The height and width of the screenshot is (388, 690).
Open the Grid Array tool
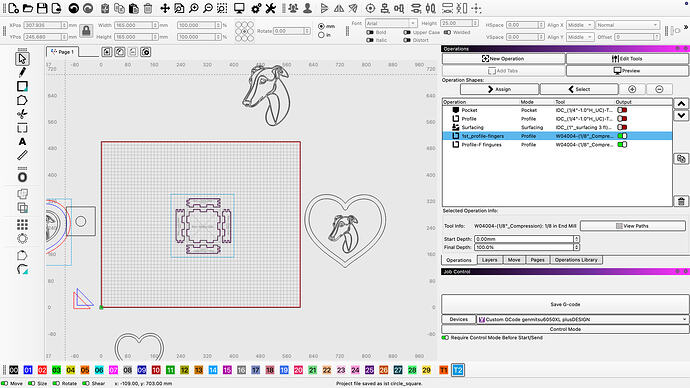coord(22,224)
